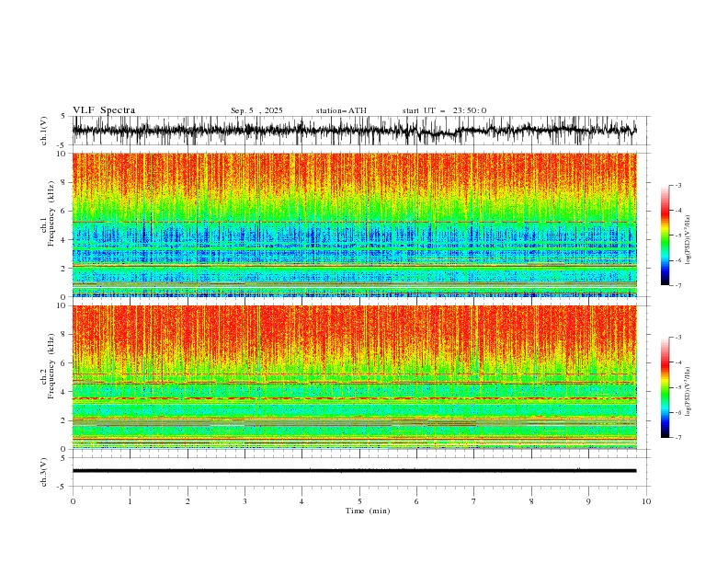Click the "-3" label on upper colorbar
The image size is (728, 563).
678,185
